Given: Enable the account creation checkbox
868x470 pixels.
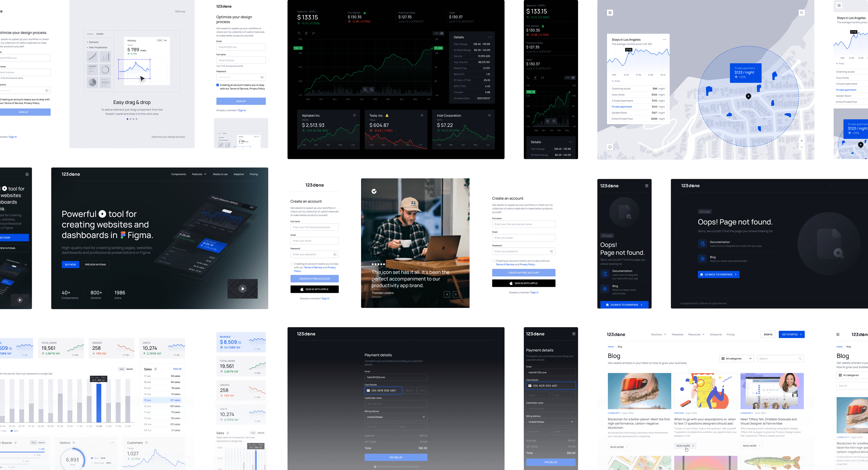Looking at the screenshot, I should 292,264.
